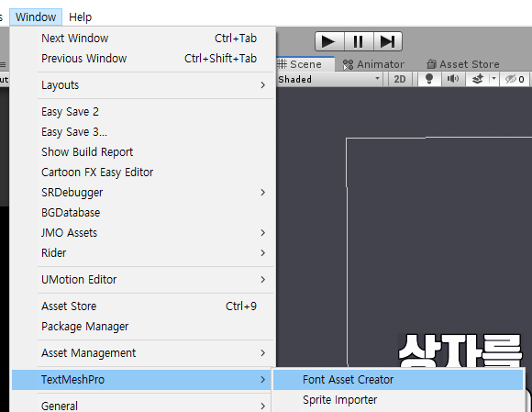Click the Asset Store tab bag icon
The image size is (532, 412).
tap(431, 64)
